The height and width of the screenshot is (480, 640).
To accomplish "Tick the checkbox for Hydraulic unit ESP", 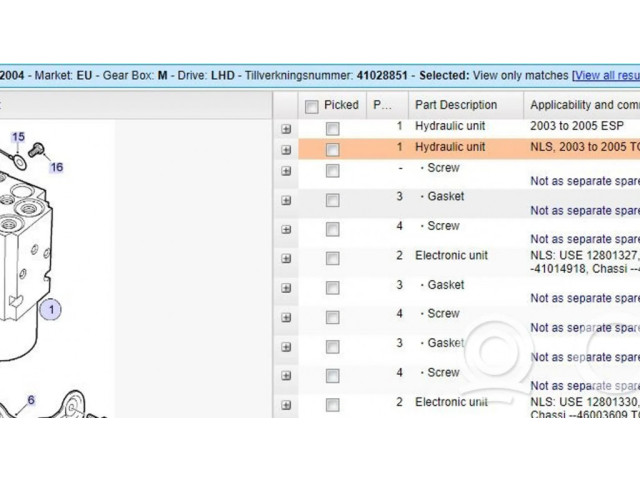I will 332,129.
